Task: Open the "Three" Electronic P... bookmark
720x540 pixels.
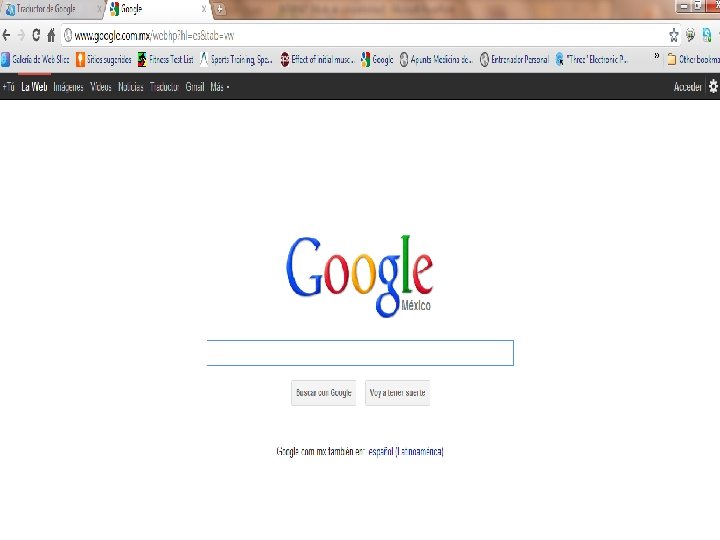Action: [591, 59]
